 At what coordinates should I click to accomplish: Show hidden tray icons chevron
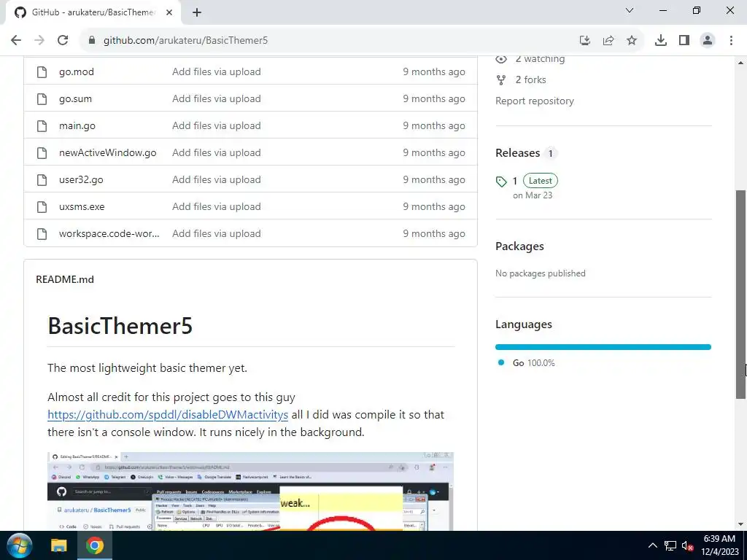(x=653, y=545)
